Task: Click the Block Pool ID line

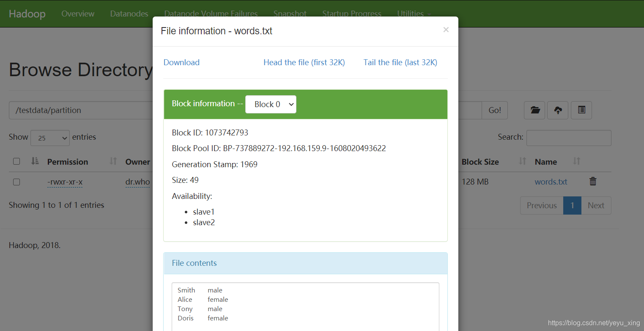Action: (279, 148)
